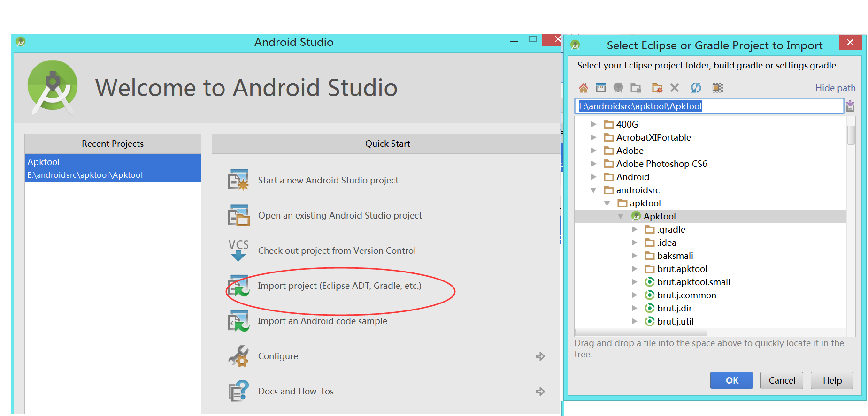The image size is (868, 416).
Task: Expand the .idea folder
Action: coord(634,242)
